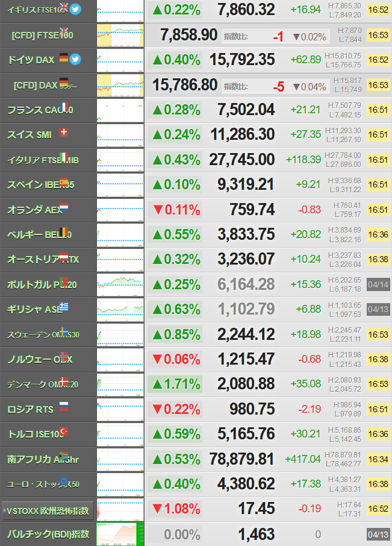Click the AEX change ▼0.11%
This screenshot has height=546, width=392.
(176, 210)
